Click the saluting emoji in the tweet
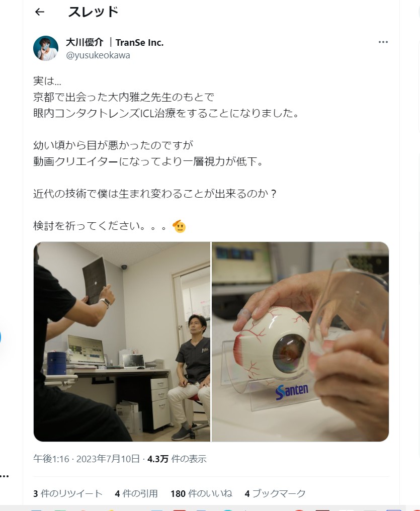Viewport: 420px width, 511px height. (x=179, y=226)
